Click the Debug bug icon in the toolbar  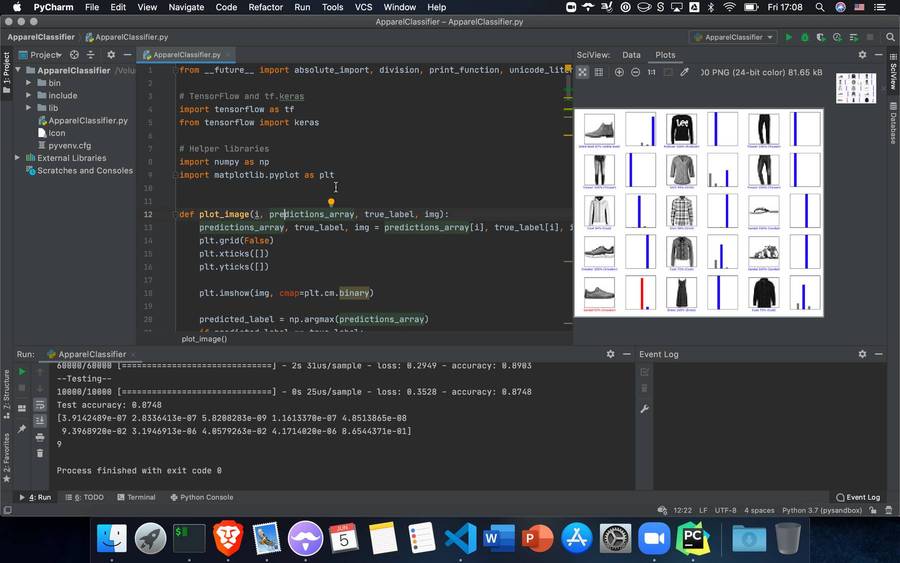coord(804,37)
